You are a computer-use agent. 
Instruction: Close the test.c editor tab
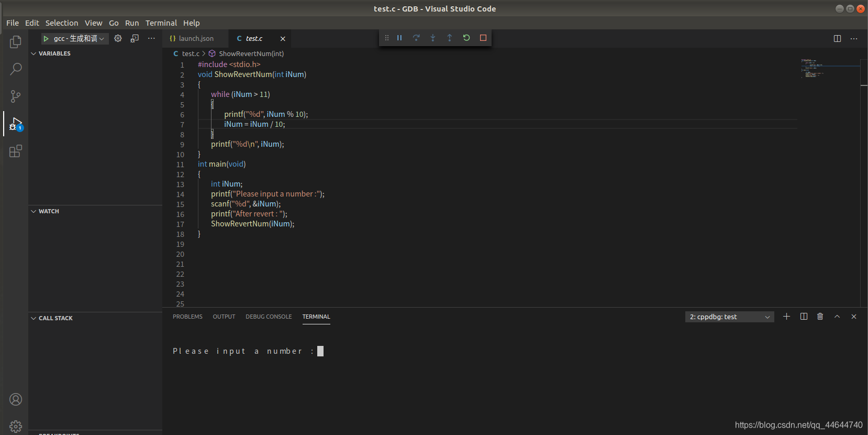click(x=283, y=39)
